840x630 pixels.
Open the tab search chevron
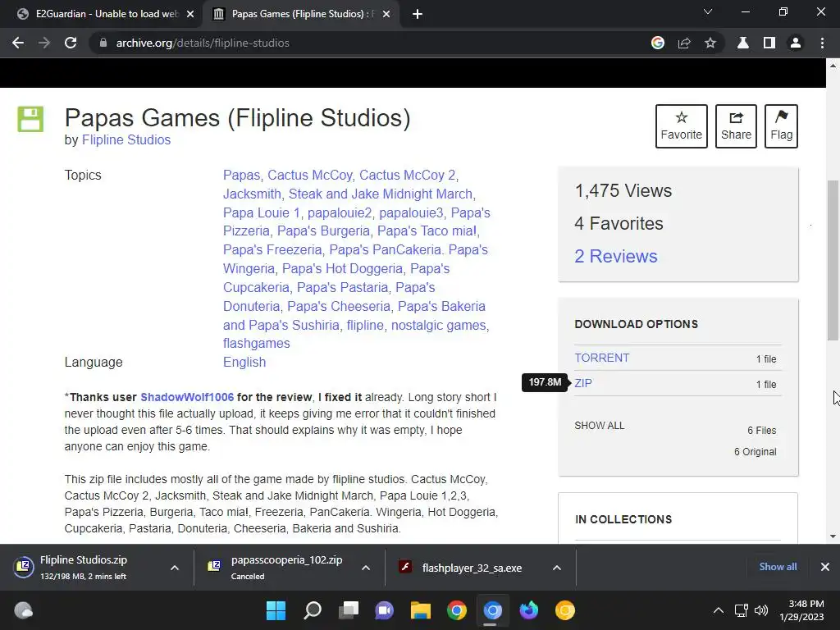[x=708, y=11]
